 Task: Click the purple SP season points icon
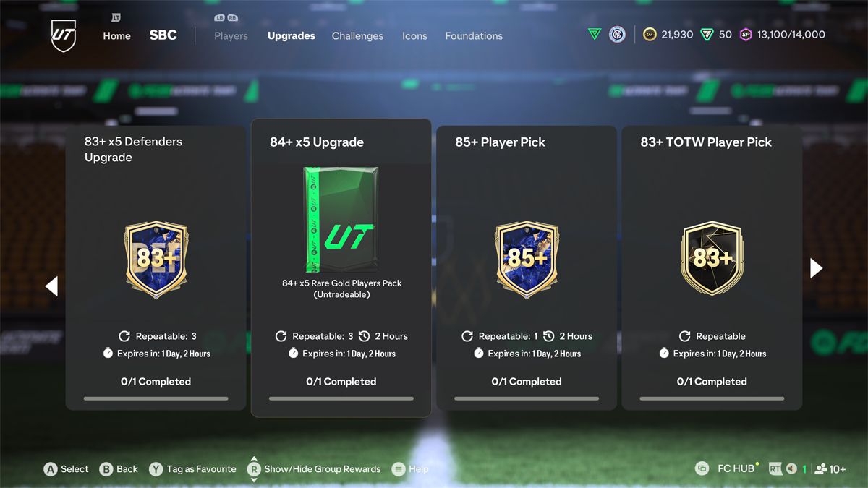(746, 35)
